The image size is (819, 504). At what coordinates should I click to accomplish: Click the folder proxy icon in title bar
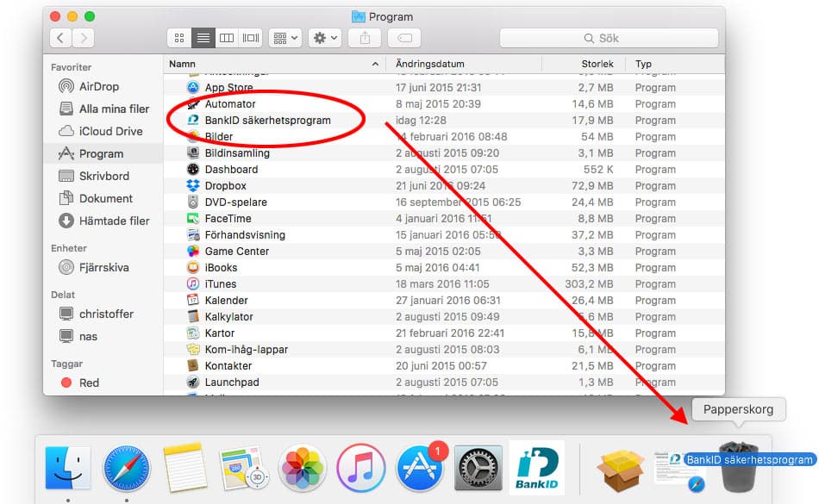359,16
